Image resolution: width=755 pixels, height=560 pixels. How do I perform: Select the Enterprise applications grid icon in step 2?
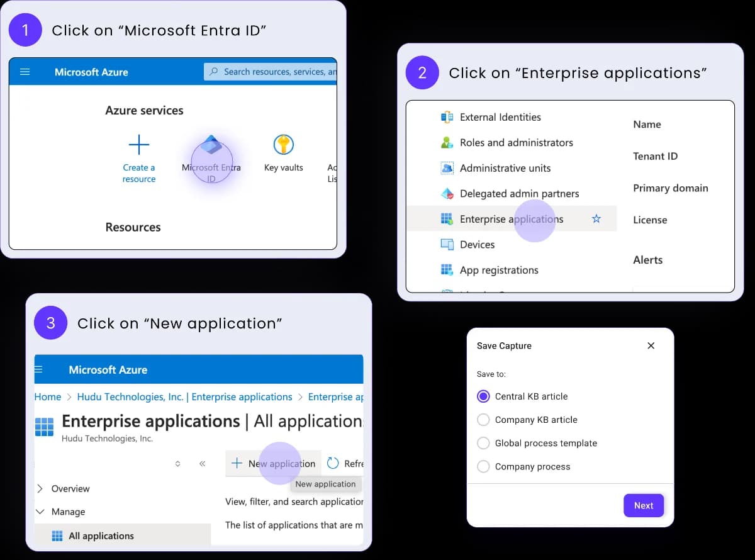pyautogui.click(x=447, y=219)
